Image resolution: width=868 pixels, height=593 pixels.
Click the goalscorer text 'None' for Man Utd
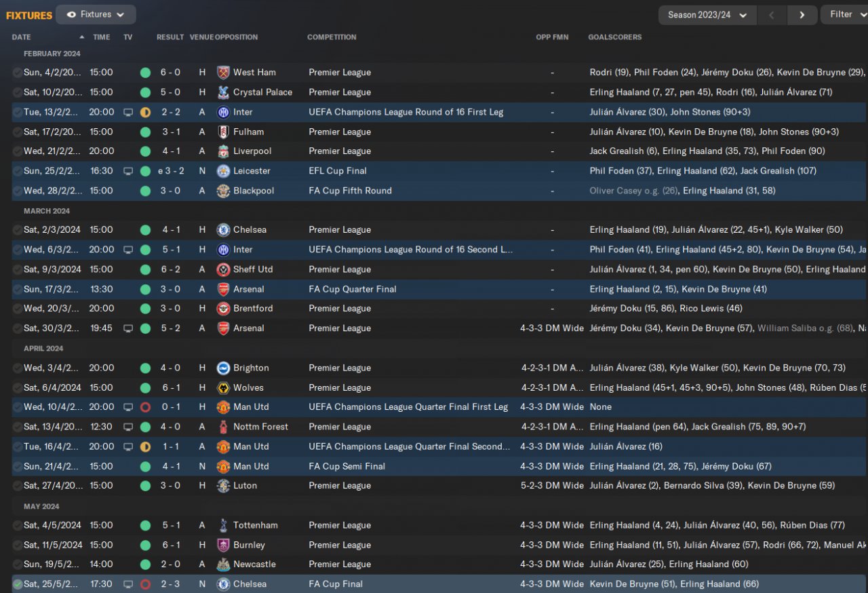[601, 407]
